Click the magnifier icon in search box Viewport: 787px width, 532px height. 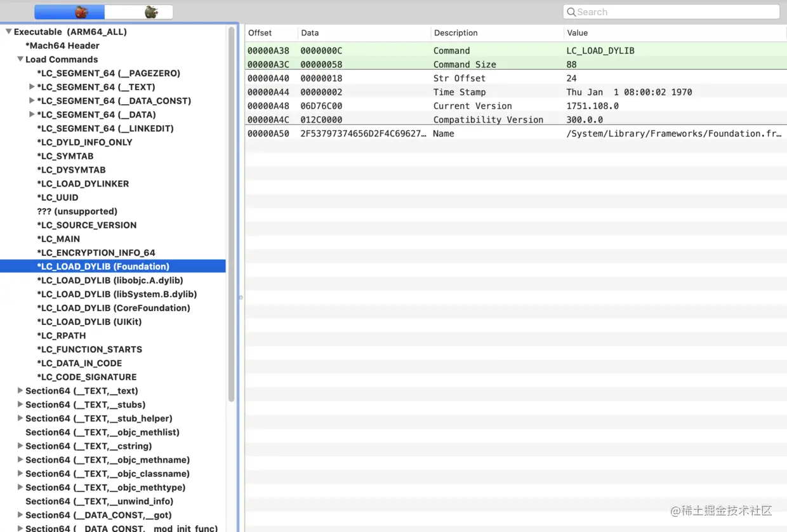pos(571,12)
